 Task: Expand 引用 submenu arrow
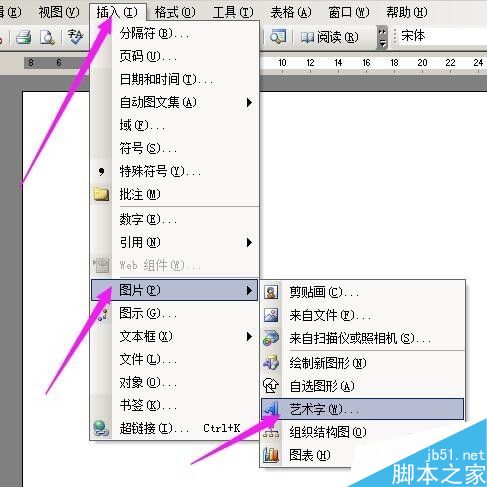[249, 242]
